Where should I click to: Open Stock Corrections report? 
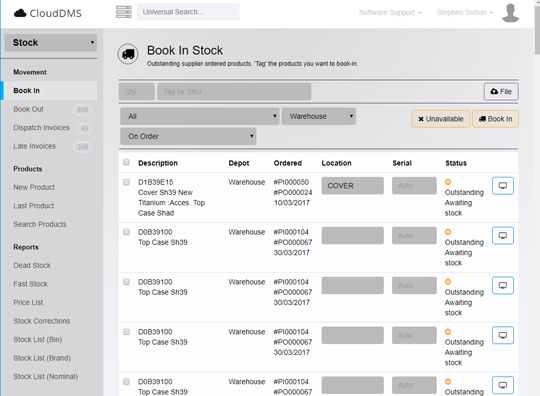pos(42,321)
